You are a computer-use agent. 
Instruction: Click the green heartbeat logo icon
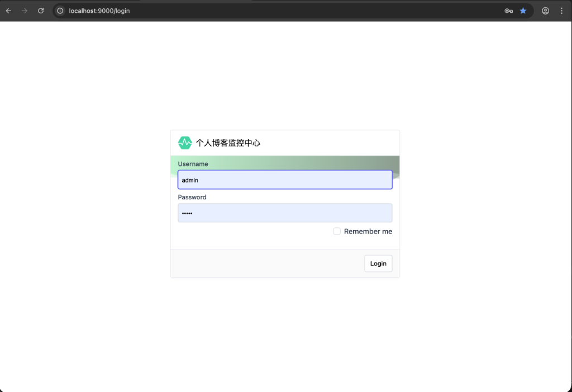(185, 143)
